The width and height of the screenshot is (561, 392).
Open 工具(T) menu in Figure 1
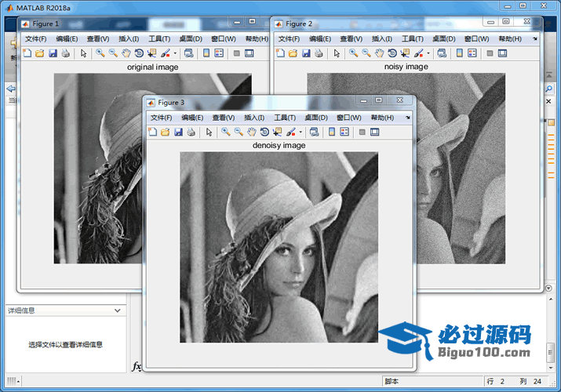(x=159, y=38)
